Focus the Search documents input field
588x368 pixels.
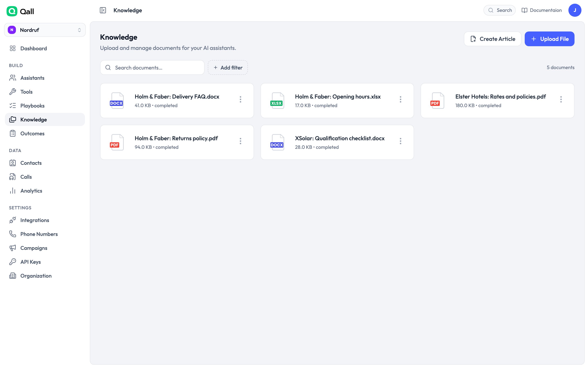(x=152, y=68)
